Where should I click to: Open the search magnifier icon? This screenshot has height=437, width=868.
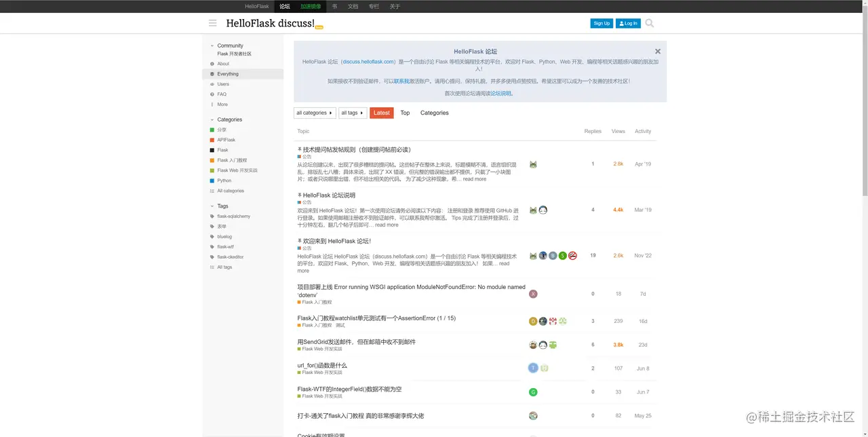(x=650, y=23)
